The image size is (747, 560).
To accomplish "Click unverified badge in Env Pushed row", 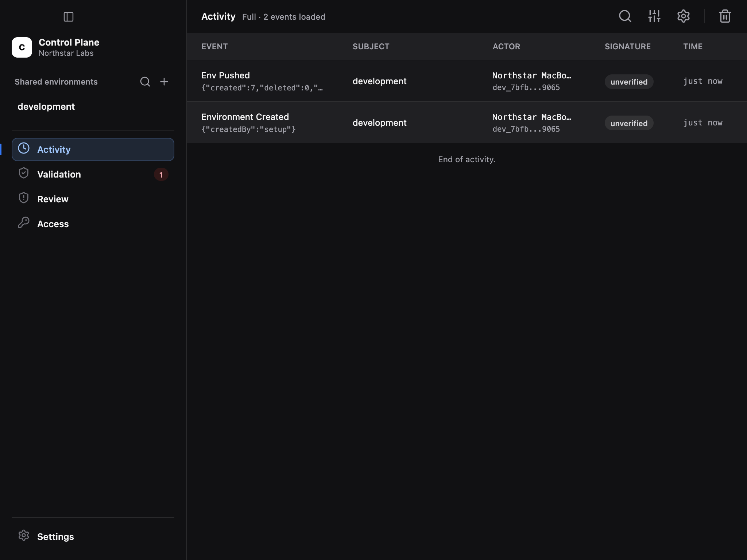I will click(629, 82).
